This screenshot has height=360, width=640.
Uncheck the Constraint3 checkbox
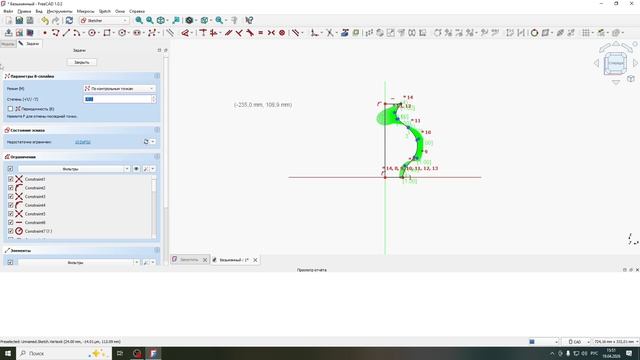(11, 196)
